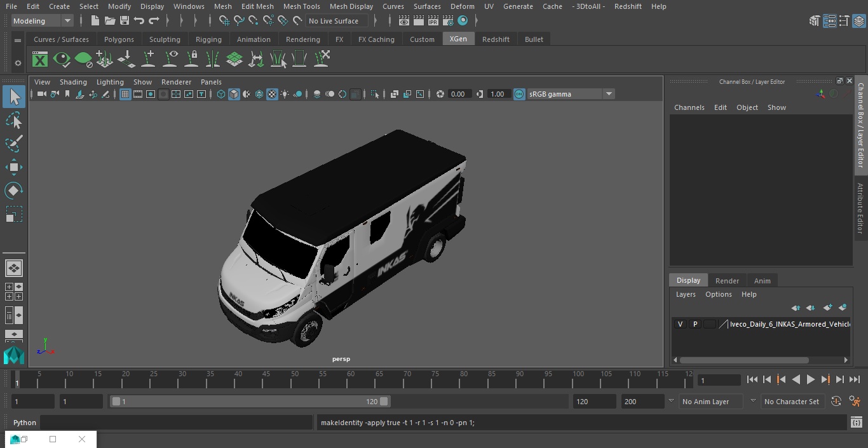Click the New Scene icon
The image size is (868, 448).
point(95,21)
